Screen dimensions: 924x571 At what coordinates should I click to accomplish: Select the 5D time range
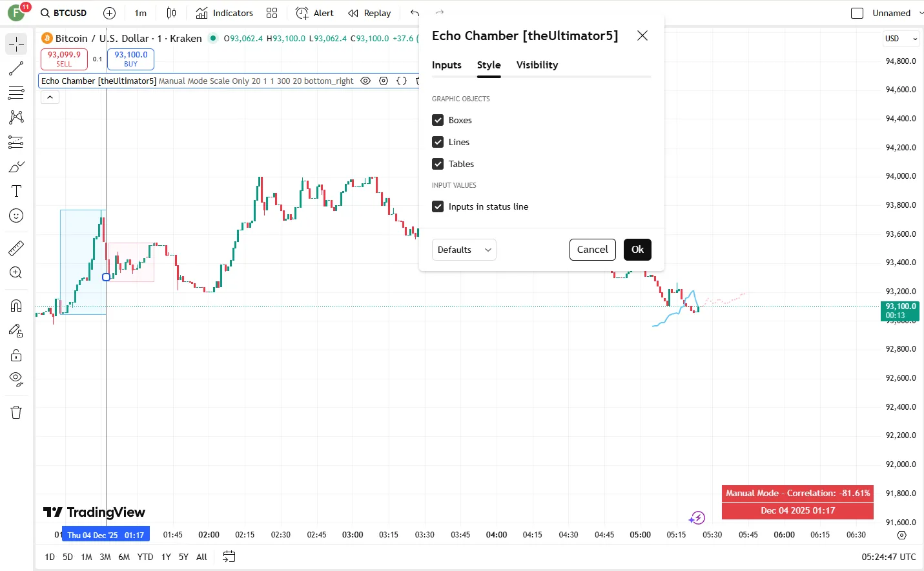point(68,557)
